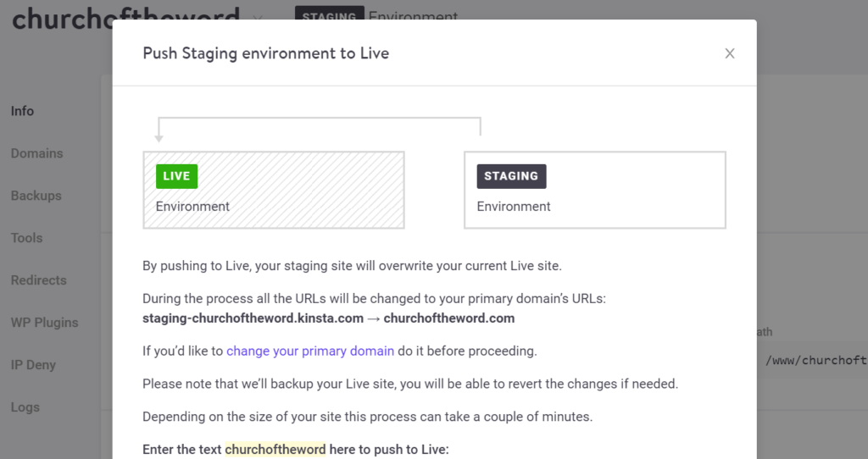The width and height of the screenshot is (868, 459).
Task: Open the STAGING environment selector in header
Action: coord(329,16)
